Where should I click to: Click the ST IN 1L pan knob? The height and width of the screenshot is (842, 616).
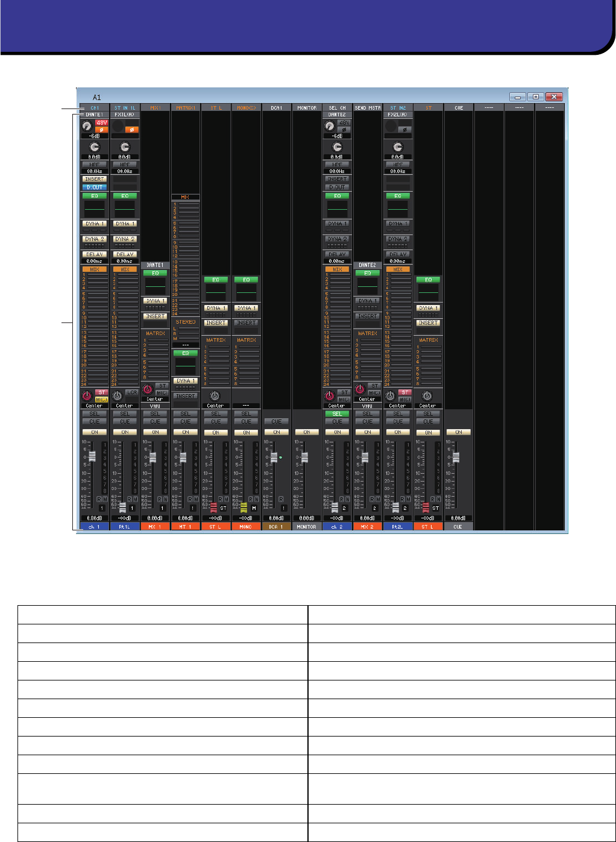click(117, 396)
